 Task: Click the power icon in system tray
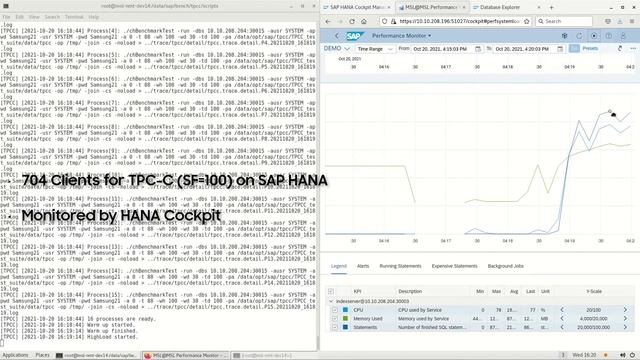coord(632,356)
